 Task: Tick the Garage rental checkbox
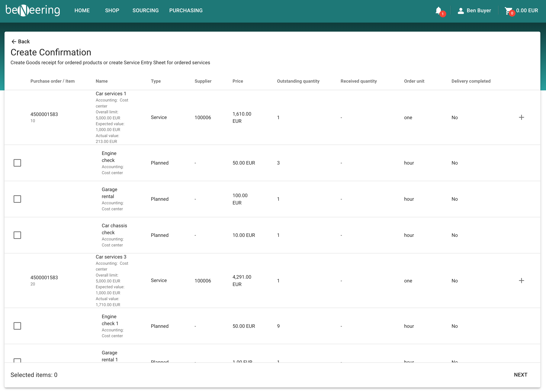point(17,199)
